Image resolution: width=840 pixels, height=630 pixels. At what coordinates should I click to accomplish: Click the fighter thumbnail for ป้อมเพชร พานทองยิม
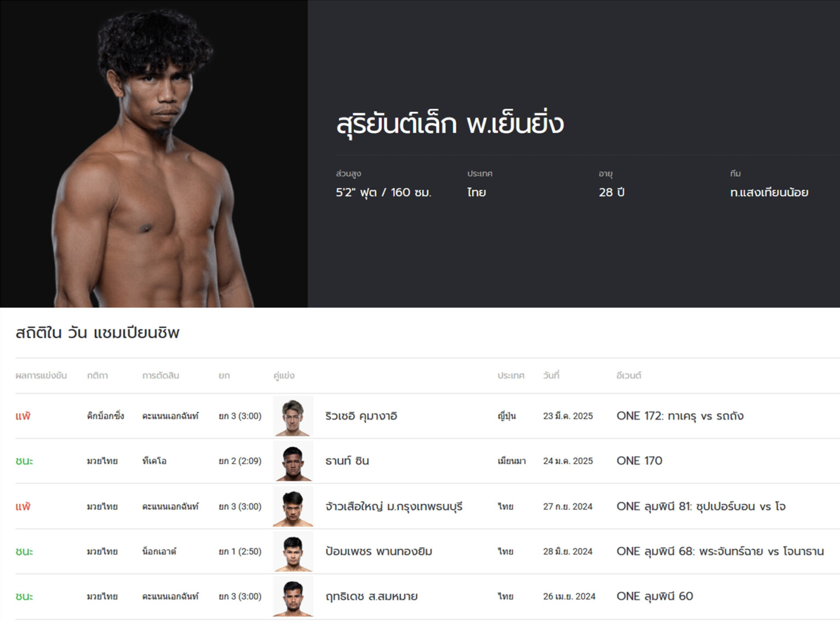[293, 551]
